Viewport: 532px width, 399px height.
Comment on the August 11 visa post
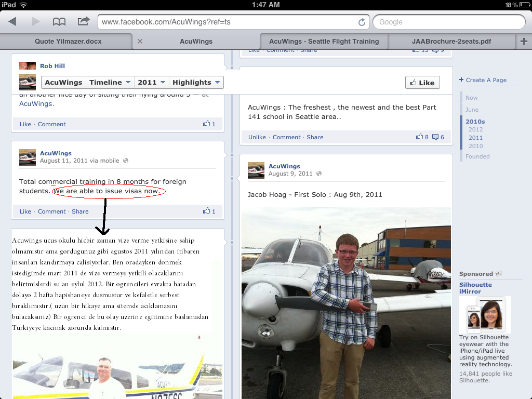click(51, 211)
